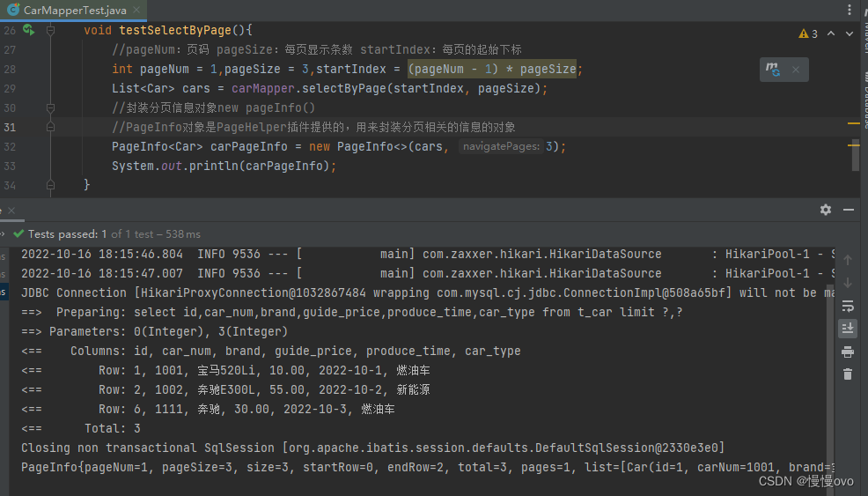The width and height of the screenshot is (868, 496).
Task: Click line number 32 in the gutter
Action: pos(10,147)
